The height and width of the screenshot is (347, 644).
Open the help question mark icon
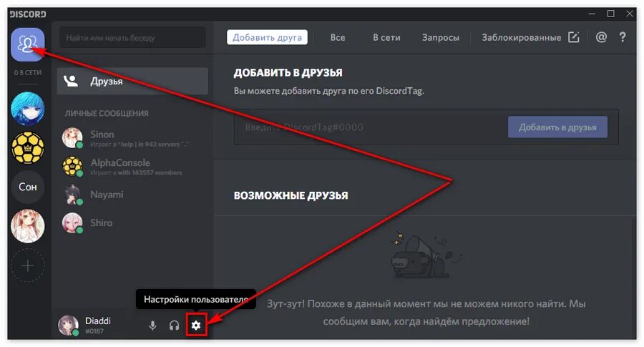(x=623, y=37)
